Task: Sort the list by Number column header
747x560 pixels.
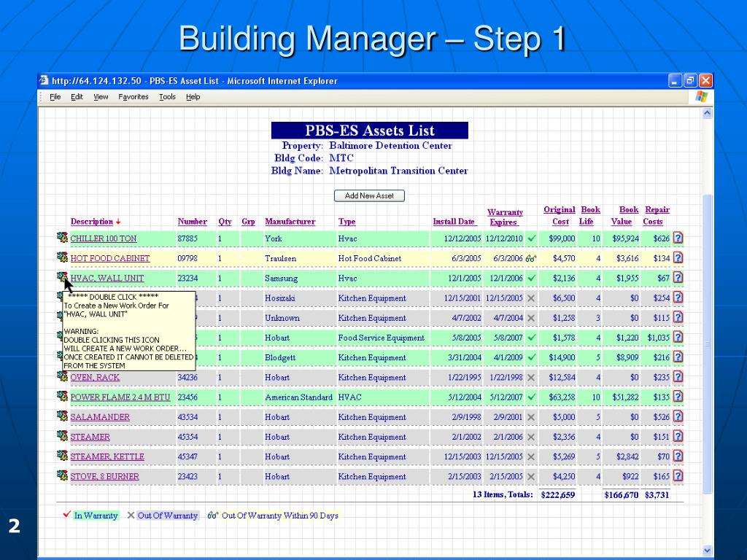Action: coord(193,222)
